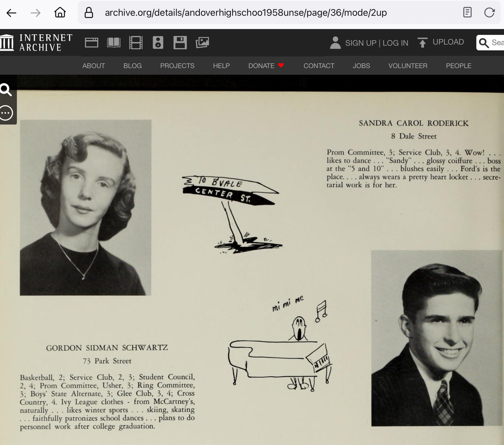Open the JOBS menu item

pos(361,66)
